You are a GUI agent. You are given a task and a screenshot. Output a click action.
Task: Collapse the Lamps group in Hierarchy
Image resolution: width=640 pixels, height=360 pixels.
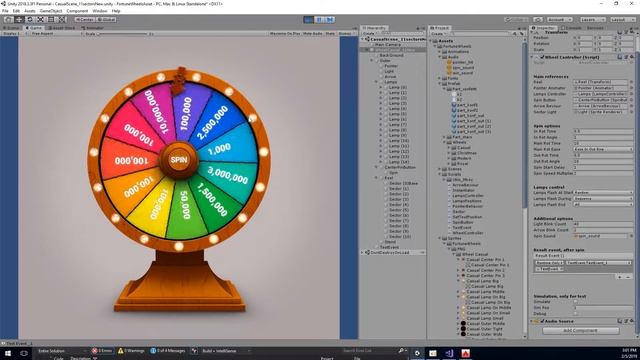click(377, 82)
